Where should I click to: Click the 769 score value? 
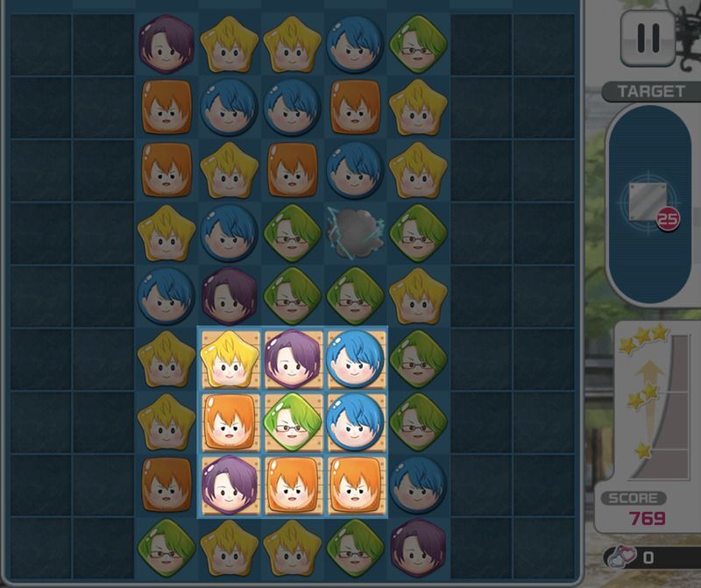click(x=647, y=519)
